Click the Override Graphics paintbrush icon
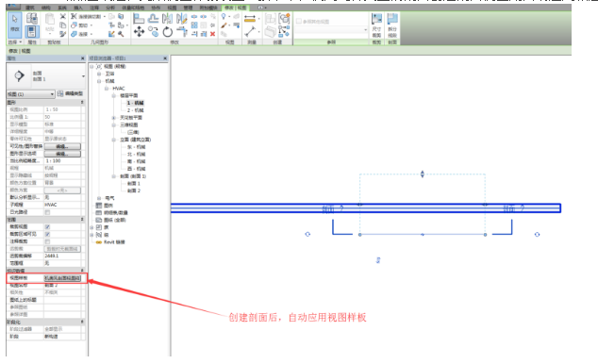 224,25
